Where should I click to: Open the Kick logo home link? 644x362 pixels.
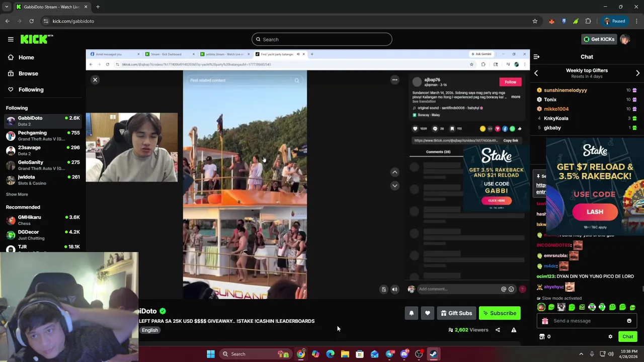pyautogui.click(x=37, y=39)
